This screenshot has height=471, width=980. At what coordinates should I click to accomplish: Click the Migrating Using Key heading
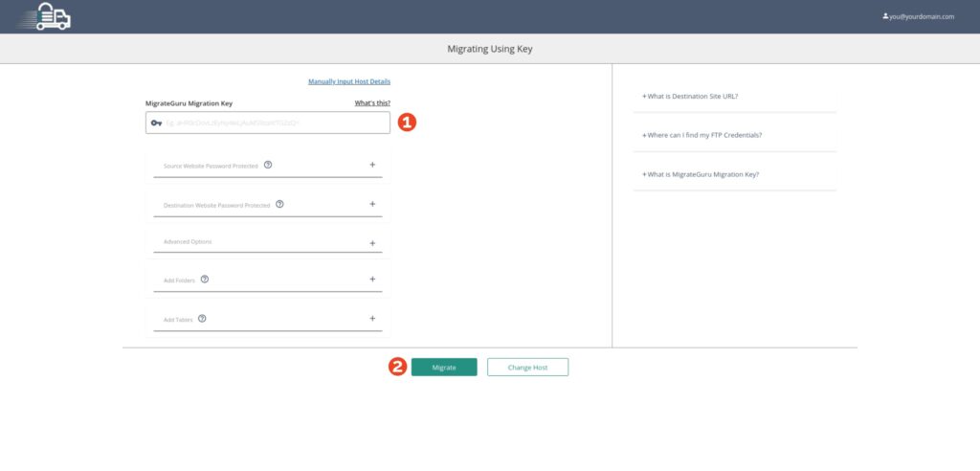(490, 49)
